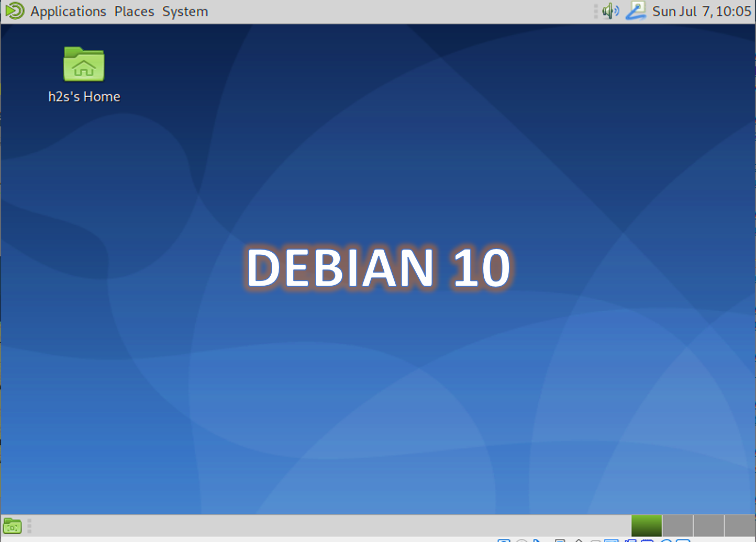
Task: Switch to the third workspace
Action: click(708, 525)
